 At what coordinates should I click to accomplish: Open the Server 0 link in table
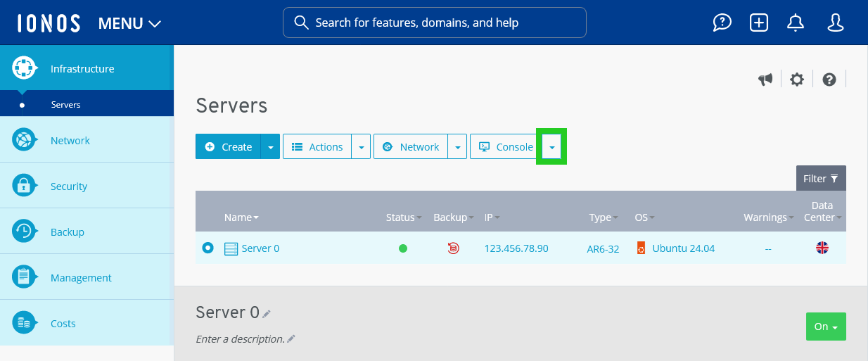pos(260,248)
